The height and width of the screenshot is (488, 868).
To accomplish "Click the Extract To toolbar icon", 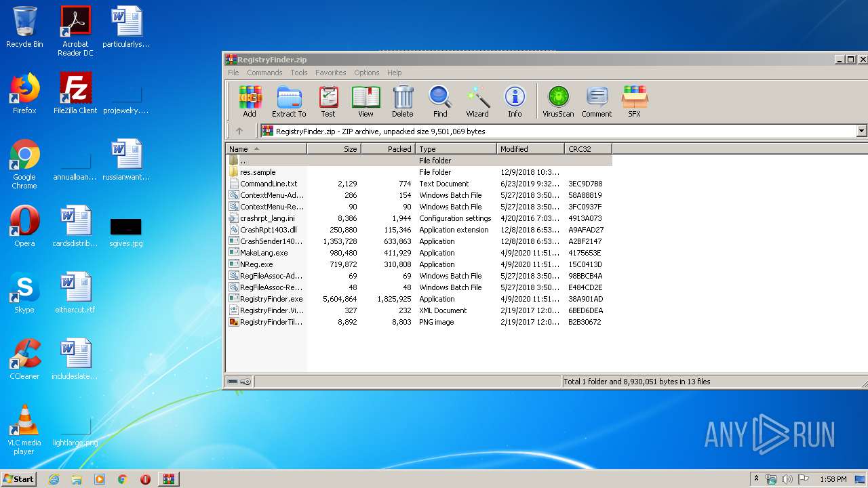I will coord(289,102).
